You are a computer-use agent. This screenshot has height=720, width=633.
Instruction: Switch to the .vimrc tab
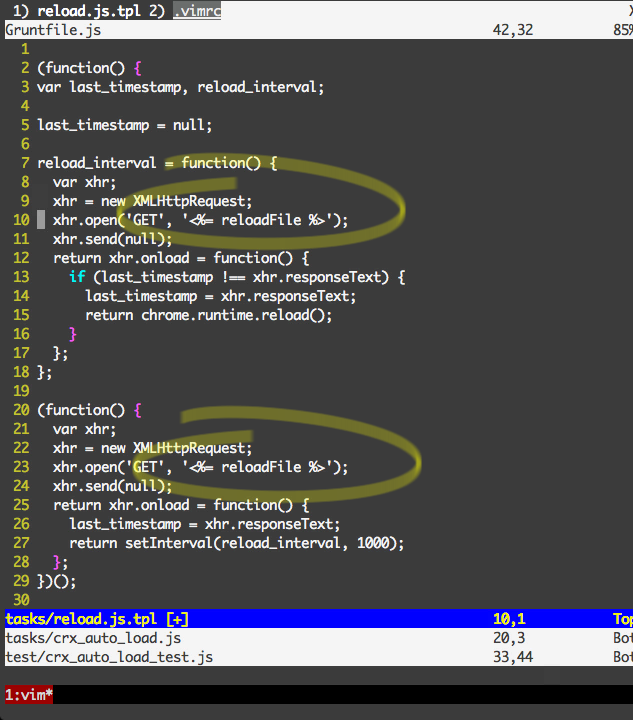[x=197, y=10]
